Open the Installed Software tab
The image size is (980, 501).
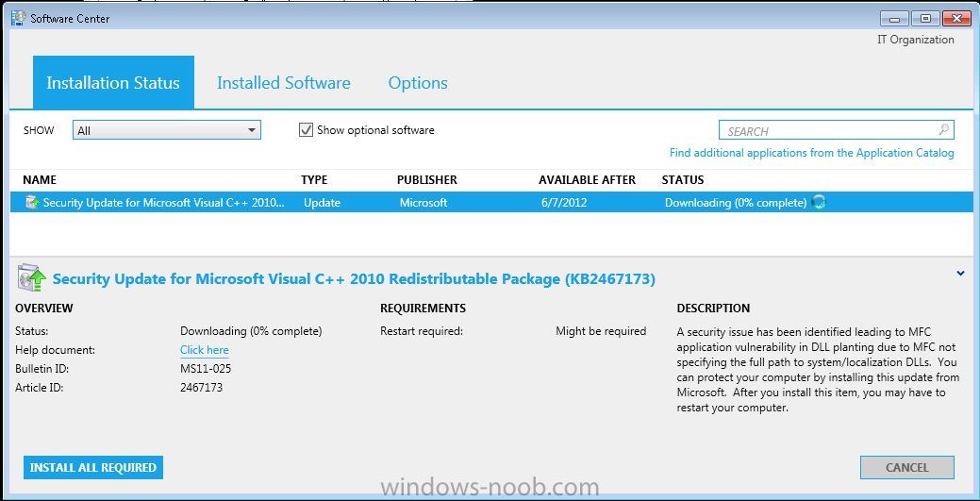(x=284, y=83)
